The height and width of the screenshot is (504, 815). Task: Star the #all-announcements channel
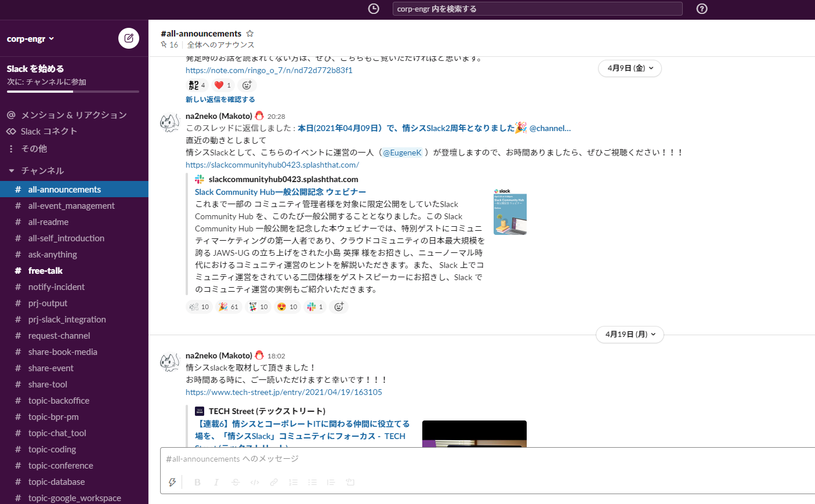(250, 34)
